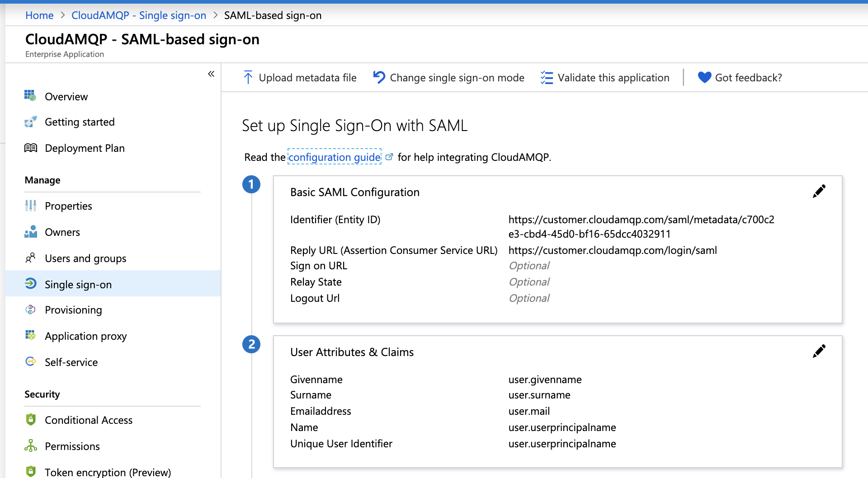Edit User Attributes & Claims with pencil
Image resolution: width=868 pixels, height=478 pixels.
pyautogui.click(x=819, y=351)
